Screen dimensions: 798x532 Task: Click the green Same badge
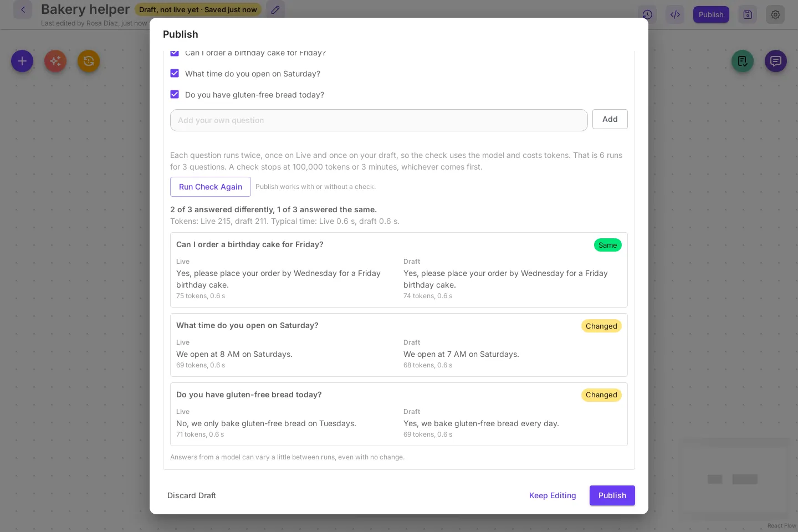[x=608, y=245]
